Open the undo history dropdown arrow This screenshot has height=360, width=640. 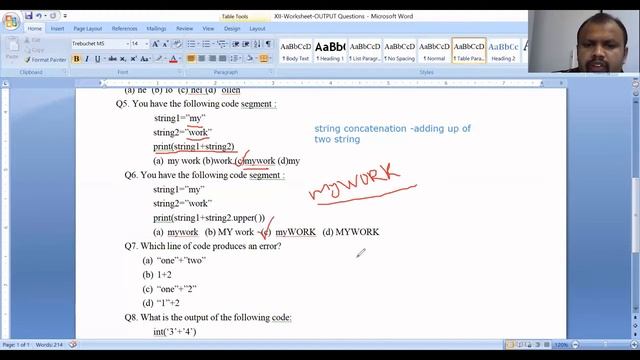click(45, 16)
